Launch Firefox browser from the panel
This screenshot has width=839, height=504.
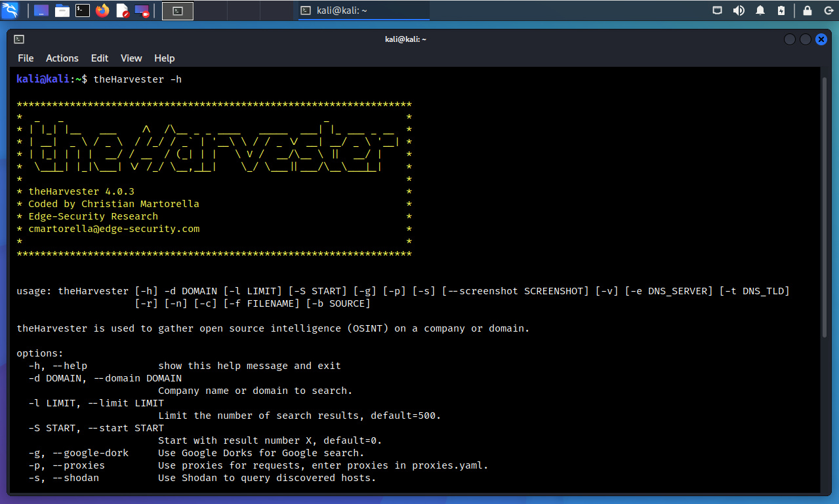[102, 10]
